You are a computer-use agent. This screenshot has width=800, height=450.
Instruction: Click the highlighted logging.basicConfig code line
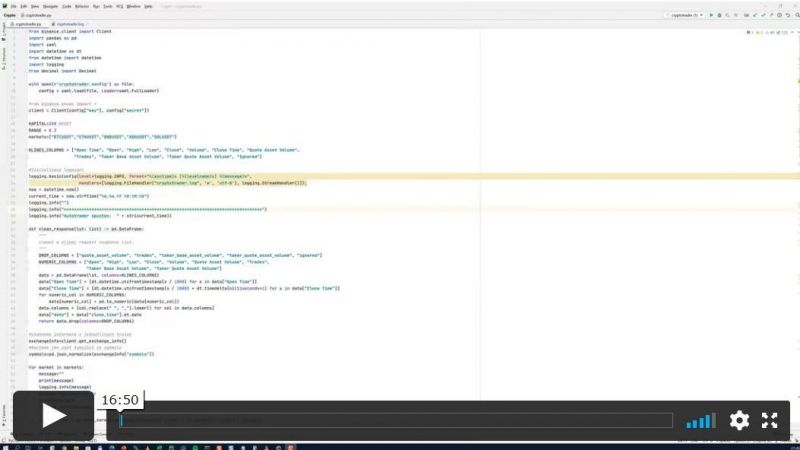[x=140, y=176]
